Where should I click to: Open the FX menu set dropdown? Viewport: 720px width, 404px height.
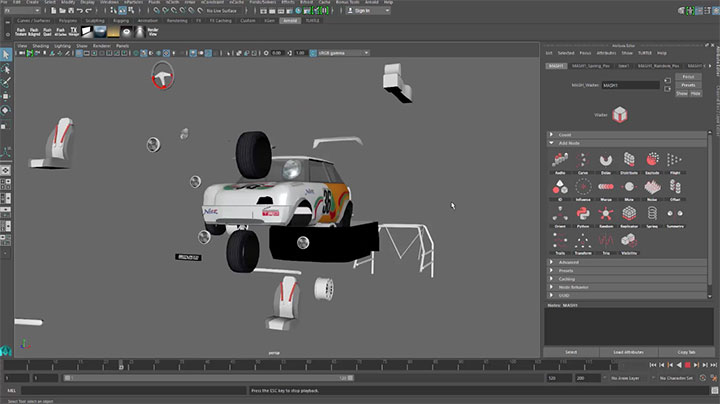(x=22, y=11)
